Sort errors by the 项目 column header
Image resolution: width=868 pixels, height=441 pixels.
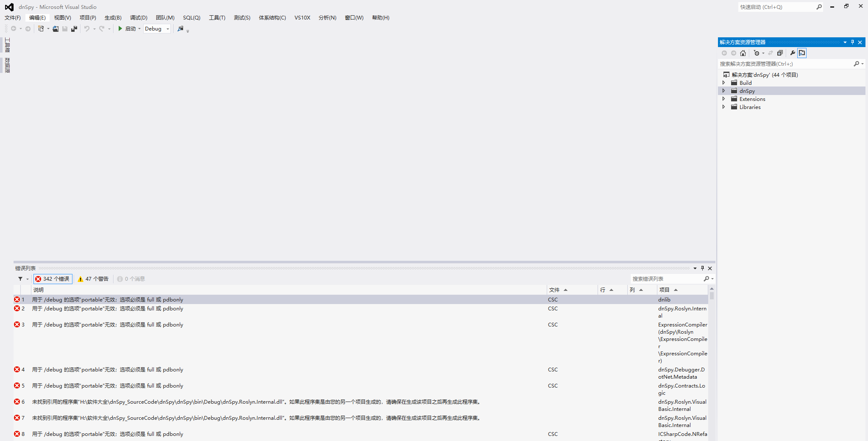[682, 290]
